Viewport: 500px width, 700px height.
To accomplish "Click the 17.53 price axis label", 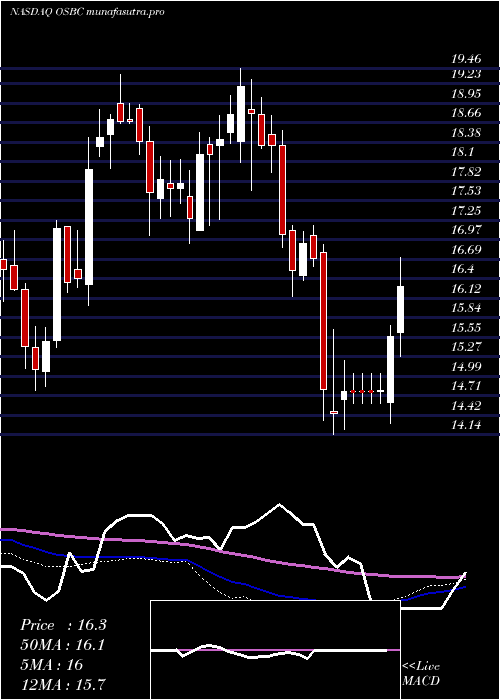I will pos(466,191).
